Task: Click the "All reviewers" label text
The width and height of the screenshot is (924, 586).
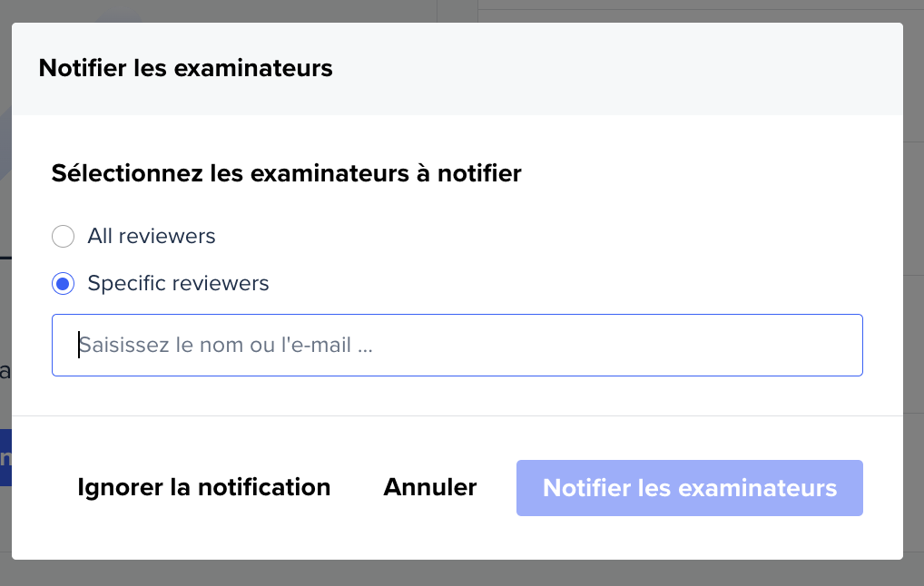Action: [x=152, y=237]
